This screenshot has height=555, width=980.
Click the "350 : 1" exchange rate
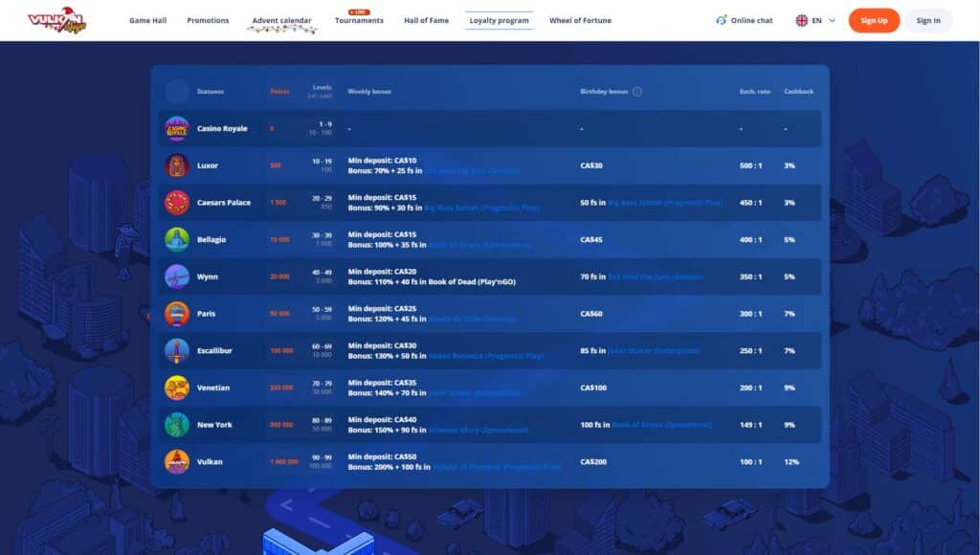750,277
